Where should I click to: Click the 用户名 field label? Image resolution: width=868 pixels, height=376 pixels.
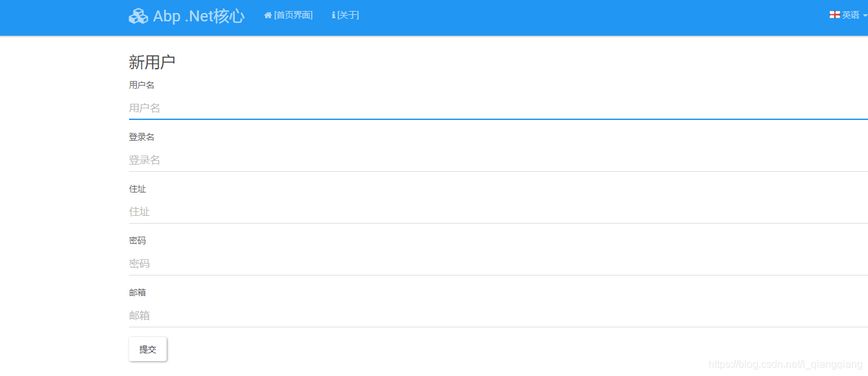pos(141,85)
